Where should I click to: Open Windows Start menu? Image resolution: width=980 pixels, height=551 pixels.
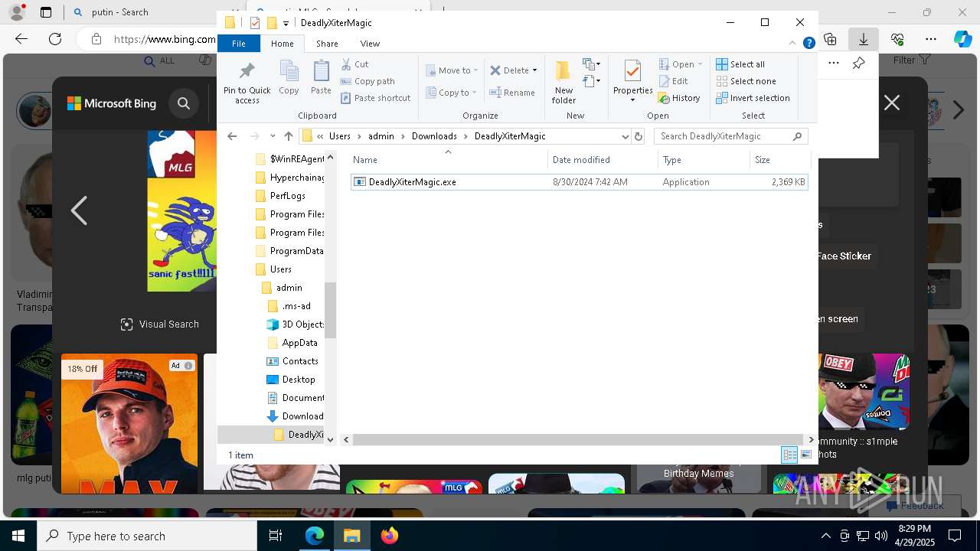click(x=18, y=536)
